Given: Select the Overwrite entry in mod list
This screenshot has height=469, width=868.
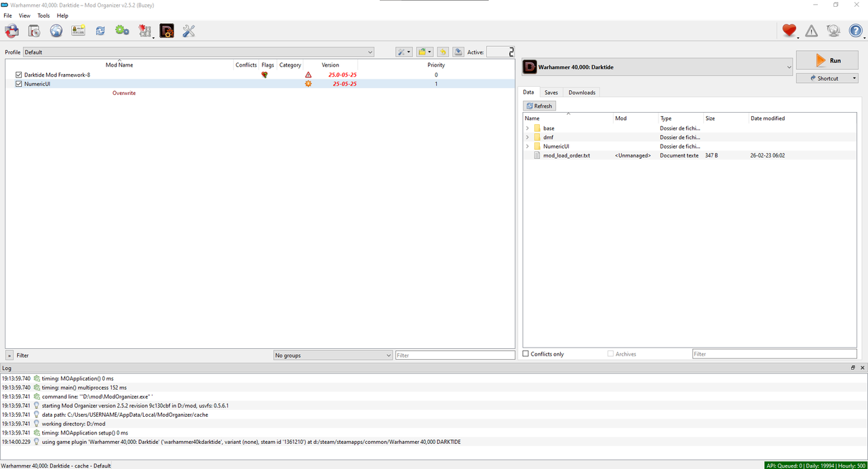Looking at the screenshot, I should point(124,93).
